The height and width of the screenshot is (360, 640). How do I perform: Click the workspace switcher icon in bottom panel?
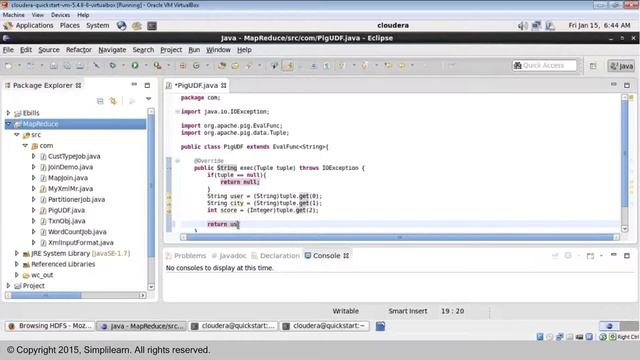tap(618, 326)
